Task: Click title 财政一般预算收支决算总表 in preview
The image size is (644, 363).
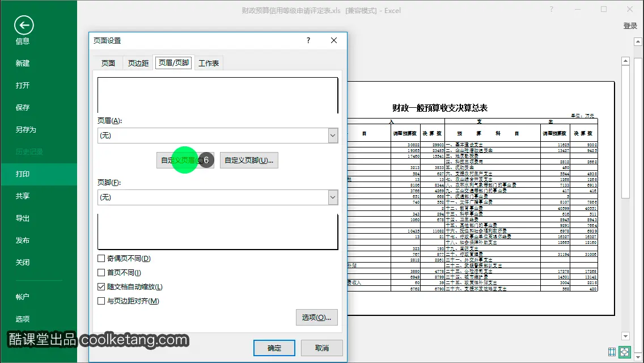Action: (x=440, y=108)
